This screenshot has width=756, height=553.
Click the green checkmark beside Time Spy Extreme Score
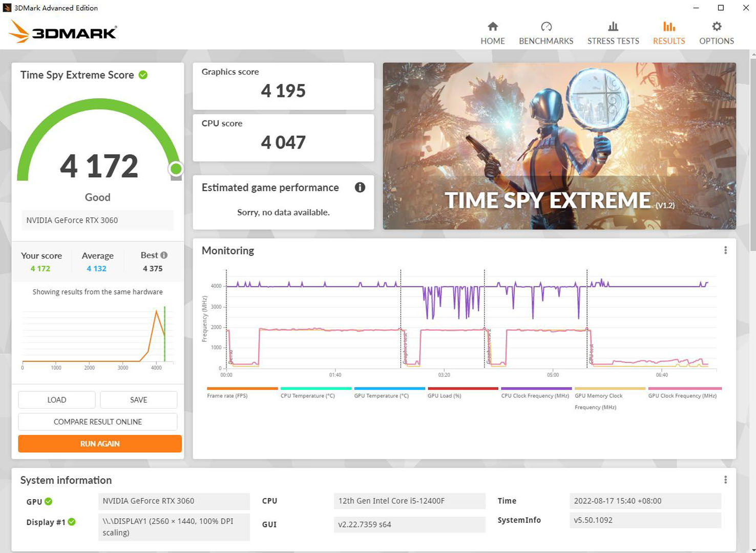142,75
